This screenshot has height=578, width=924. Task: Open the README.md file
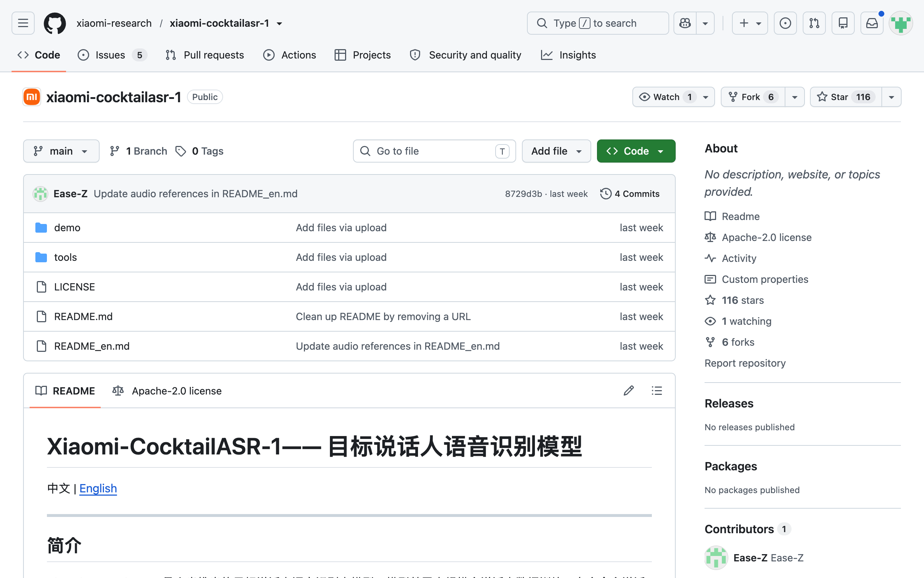click(83, 316)
